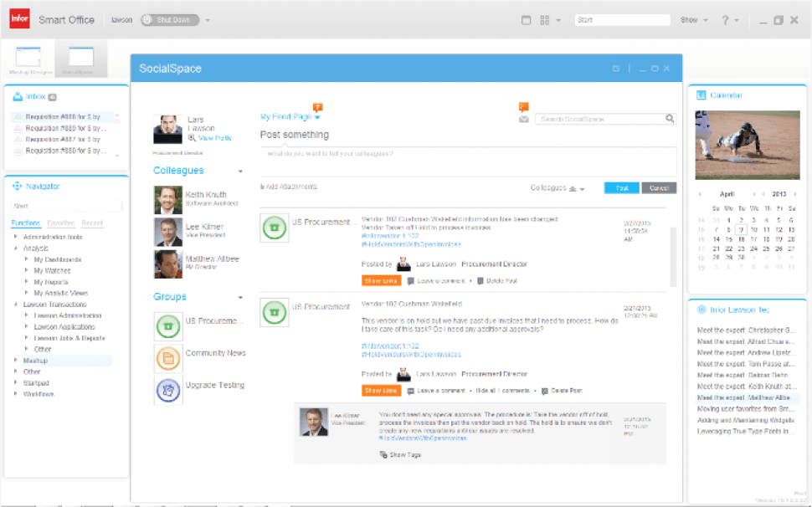Click the single window layout icon
Image resolution: width=812 pixels, height=507 pixels.
tap(527, 20)
